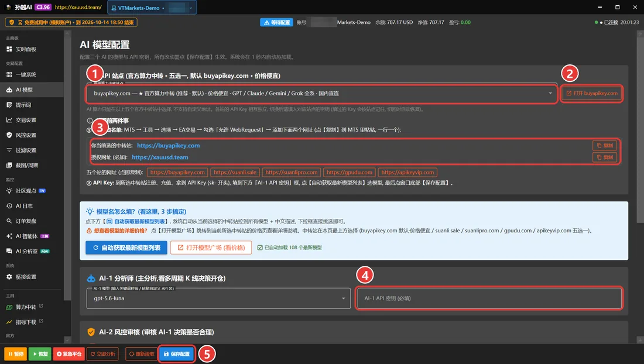Open the https://xauusd.team authorization link
The height and width of the screenshot is (364, 644).
160,157
